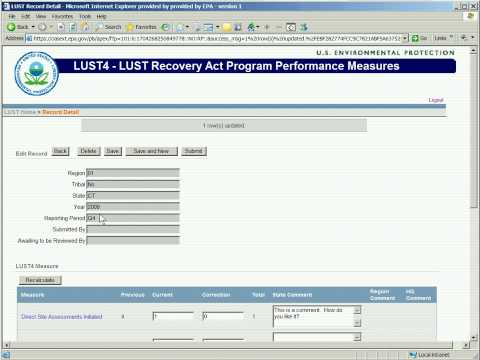The image size is (480, 360).
Task: Click the page vertical scrollbar up arrow
Action: 474,51
